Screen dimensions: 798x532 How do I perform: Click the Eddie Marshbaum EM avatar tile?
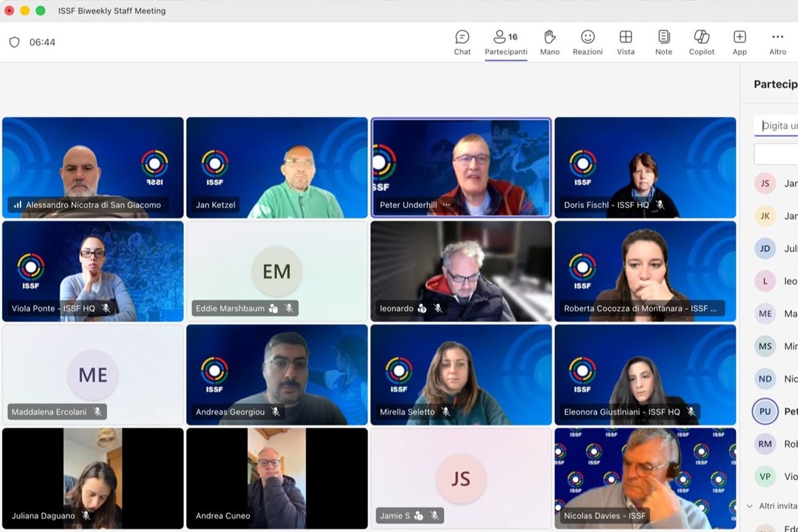(277, 271)
